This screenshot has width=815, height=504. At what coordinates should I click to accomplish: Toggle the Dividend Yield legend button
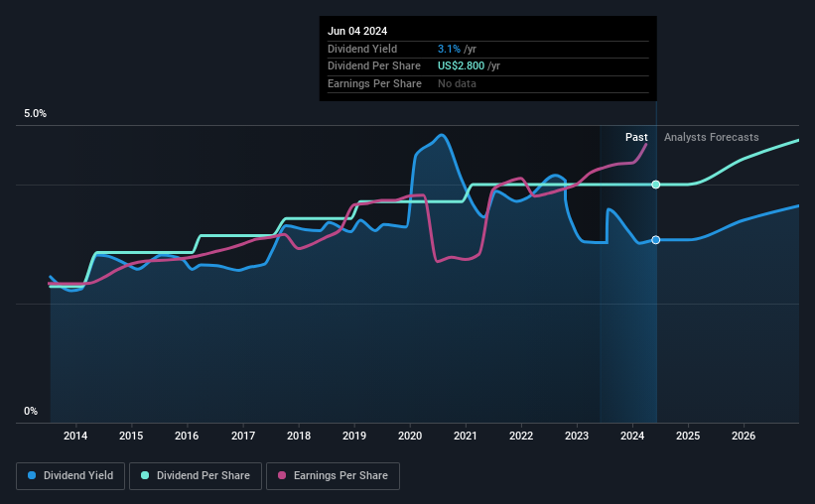[x=70, y=476]
